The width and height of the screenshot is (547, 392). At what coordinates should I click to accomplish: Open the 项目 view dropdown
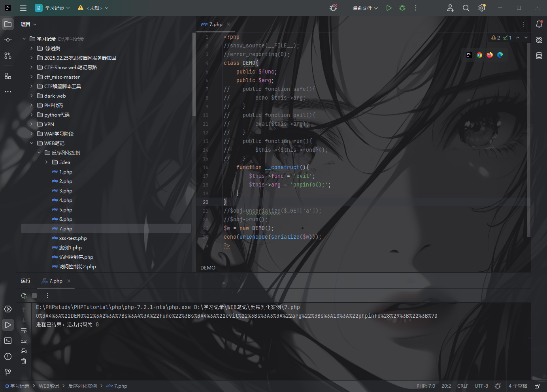(x=29, y=24)
